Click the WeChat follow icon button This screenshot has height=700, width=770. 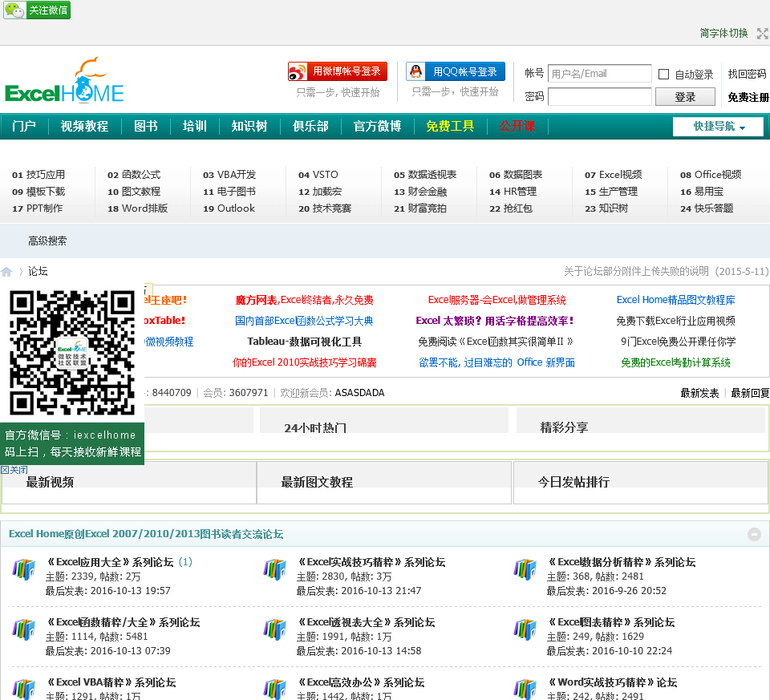[37, 10]
